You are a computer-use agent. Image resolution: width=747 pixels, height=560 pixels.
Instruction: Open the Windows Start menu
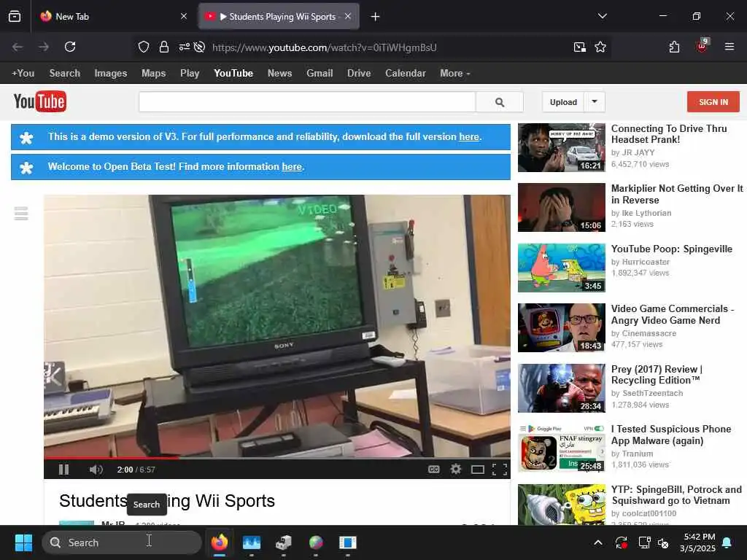23,542
